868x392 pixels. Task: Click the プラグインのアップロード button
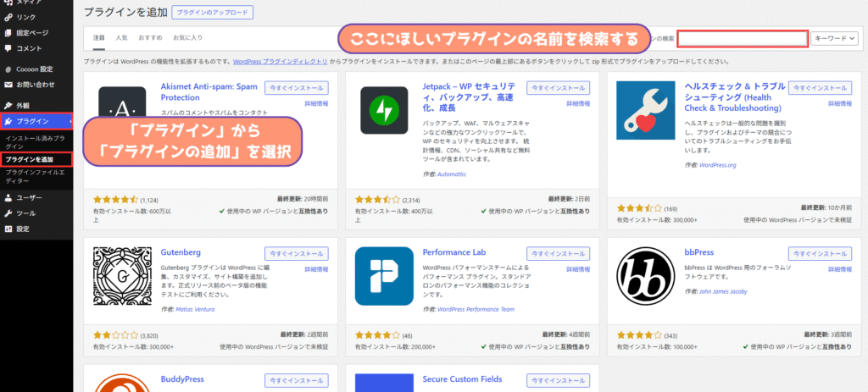212,12
